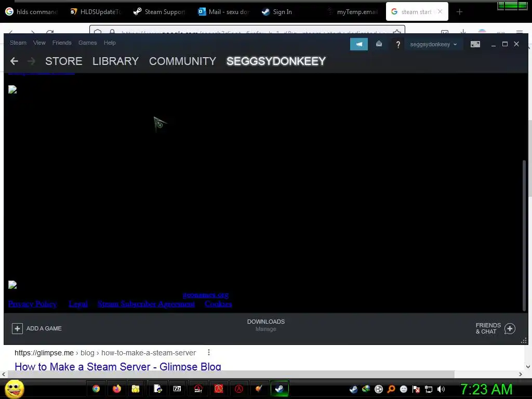Click the 7:23 AM clock
This screenshot has height=399, width=532.
(486, 389)
